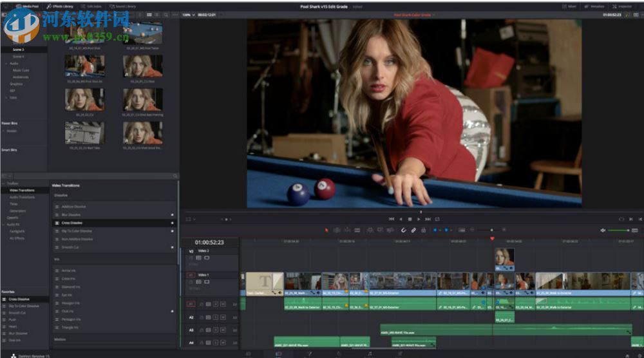Select the Smooth Cut transition
The height and width of the screenshot is (358, 644).
tap(114, 247)
